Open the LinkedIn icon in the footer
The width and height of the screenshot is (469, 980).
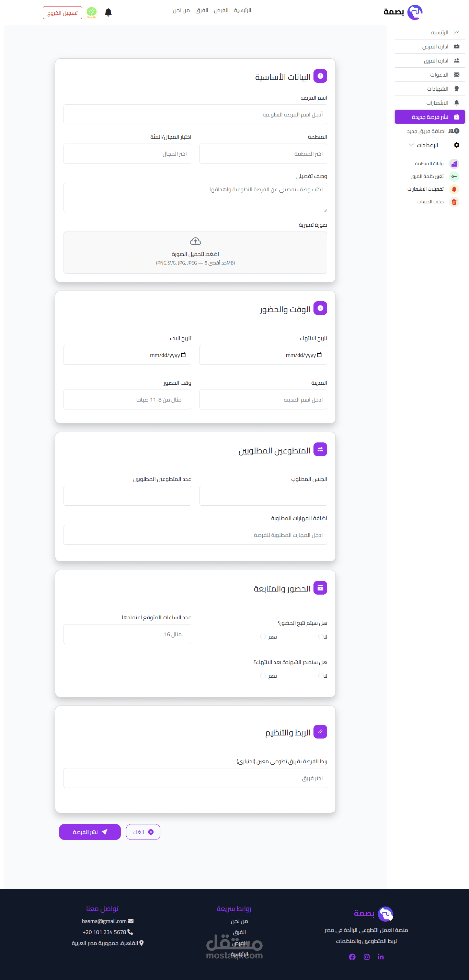[x=381, y=957]
